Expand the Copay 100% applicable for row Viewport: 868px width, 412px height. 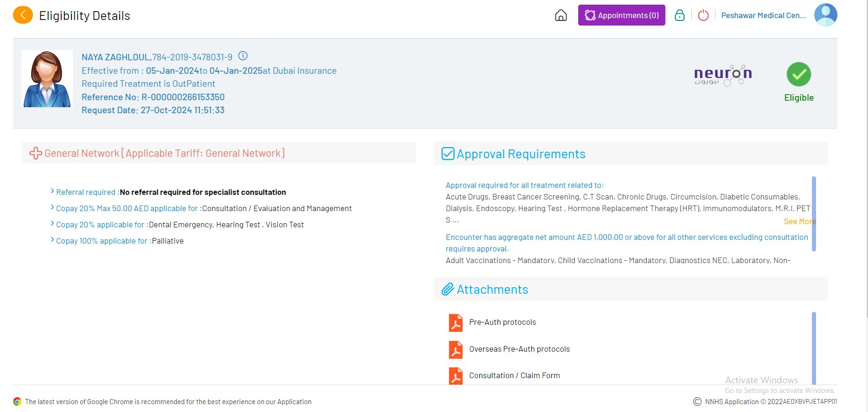coord(52,240)
